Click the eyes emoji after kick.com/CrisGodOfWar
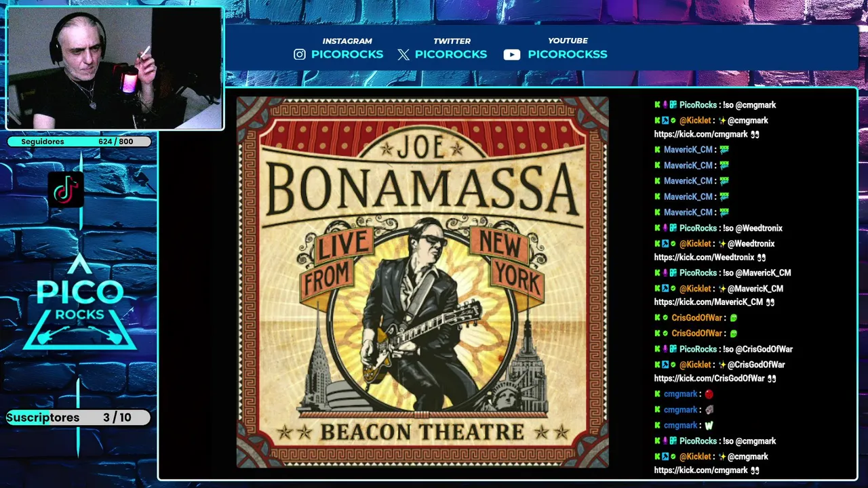Image resolution: width=868 pixels, height=488 pixels. coord(770,379)
